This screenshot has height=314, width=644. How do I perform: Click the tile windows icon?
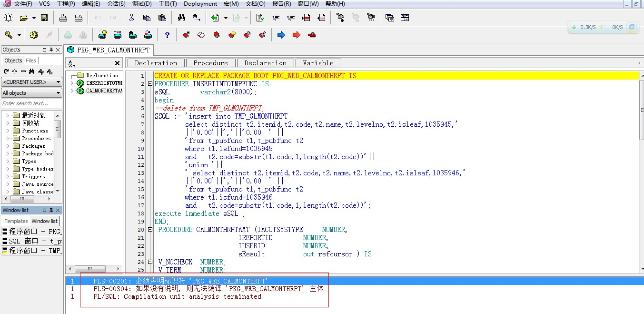(x=405, y=18)
